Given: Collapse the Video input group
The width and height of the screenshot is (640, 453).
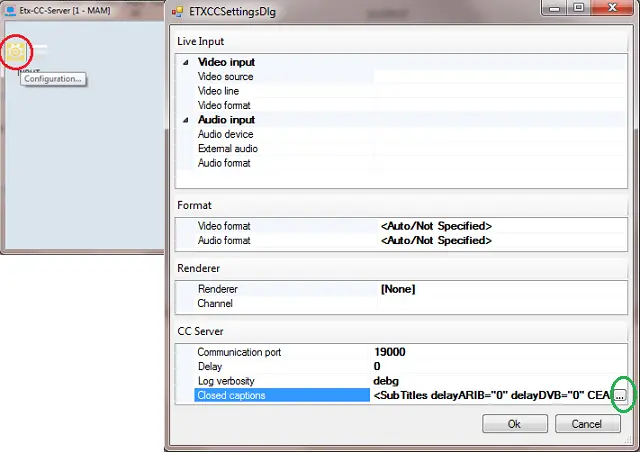Looking at the screenshot, I should pos(185,62).
